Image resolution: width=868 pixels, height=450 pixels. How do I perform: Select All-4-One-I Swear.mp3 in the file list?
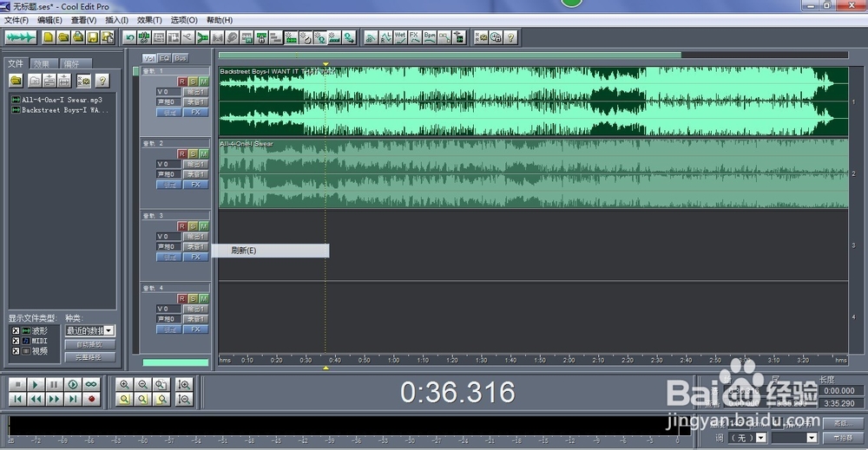tap(56, 100)
